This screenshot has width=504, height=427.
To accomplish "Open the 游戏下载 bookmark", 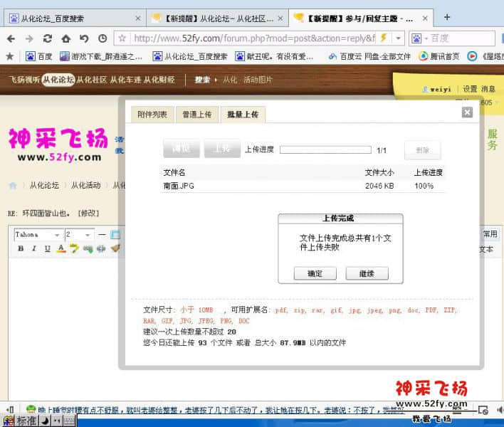I will tap(101, 56).
